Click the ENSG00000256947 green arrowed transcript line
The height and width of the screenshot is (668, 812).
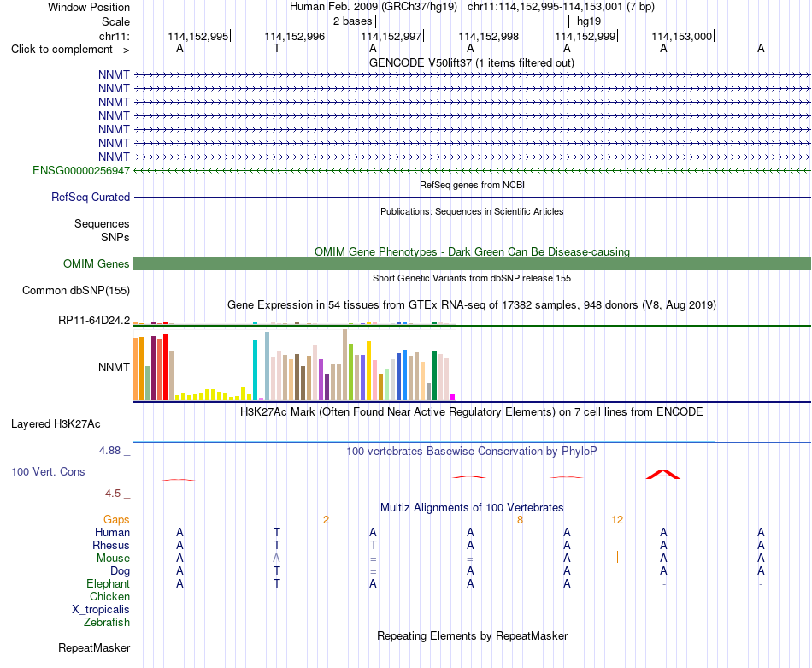(472, 170)
